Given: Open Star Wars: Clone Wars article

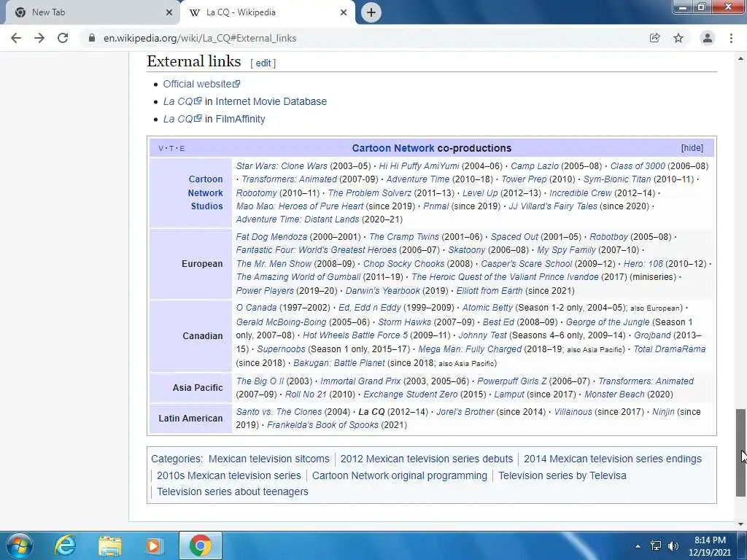Looking at the screenshot, I should pos(282,166).
